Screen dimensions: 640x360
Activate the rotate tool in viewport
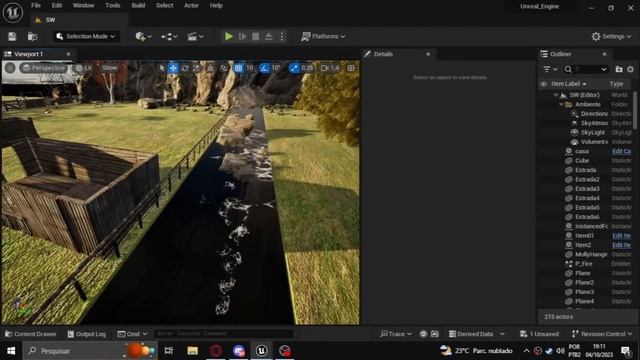coord(185,68)
